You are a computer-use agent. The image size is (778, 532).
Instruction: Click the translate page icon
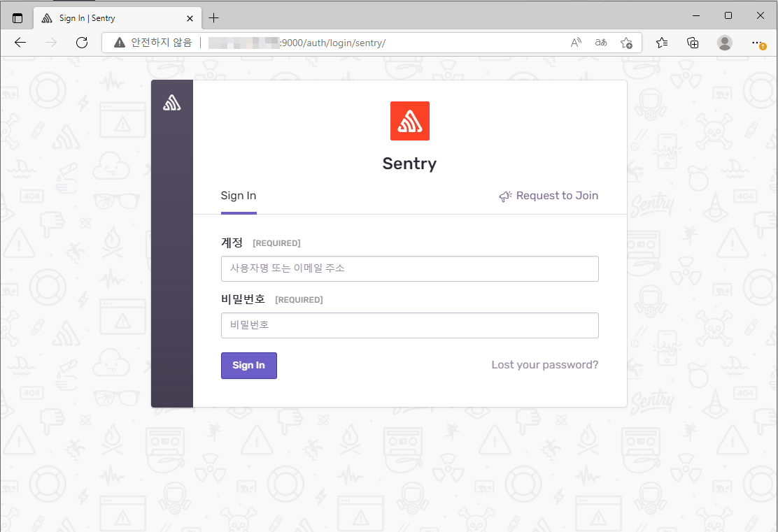[601, 43]
